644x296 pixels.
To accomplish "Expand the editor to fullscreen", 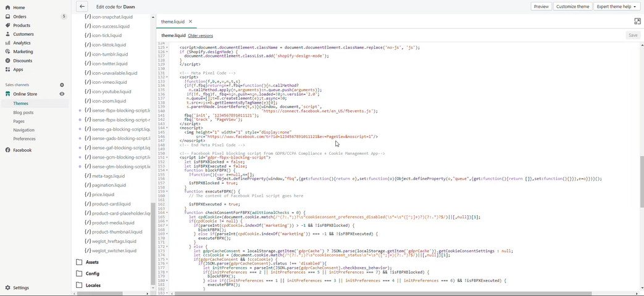I will click(637, 21).
